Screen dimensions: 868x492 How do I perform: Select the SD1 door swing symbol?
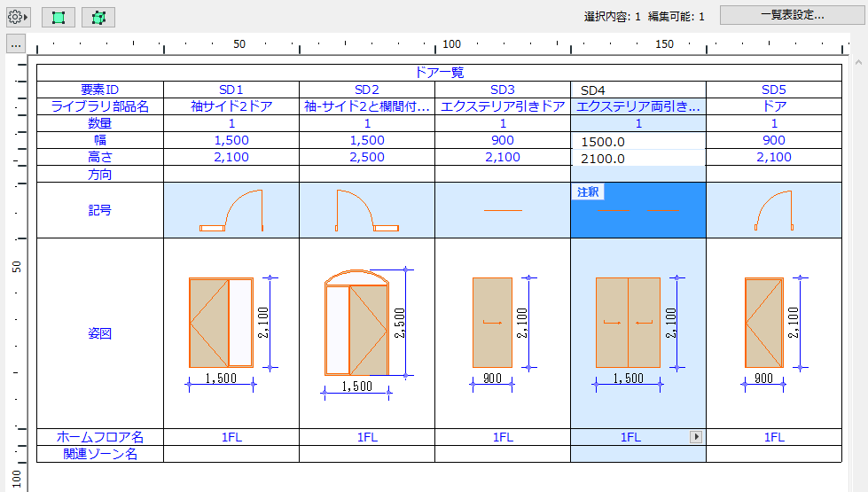click(x=231, y=210)
